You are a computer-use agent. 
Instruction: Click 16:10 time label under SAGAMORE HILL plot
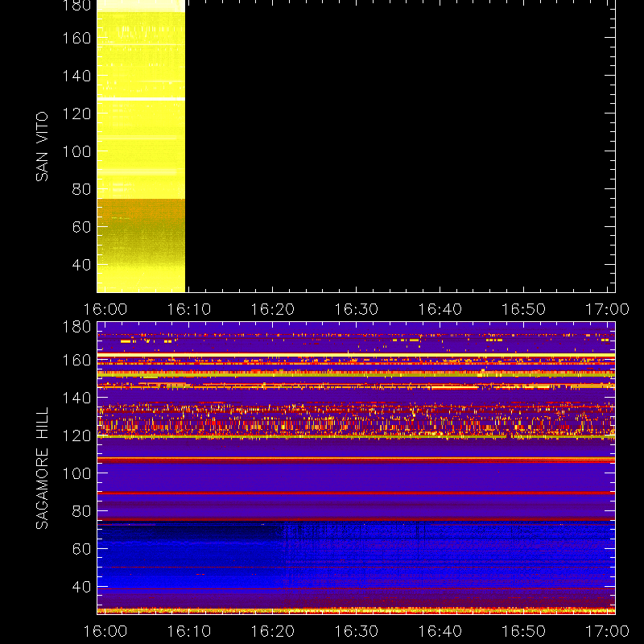coord(189,631)
